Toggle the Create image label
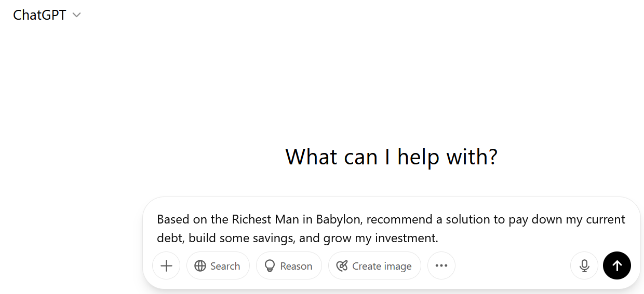 point(382,266)
